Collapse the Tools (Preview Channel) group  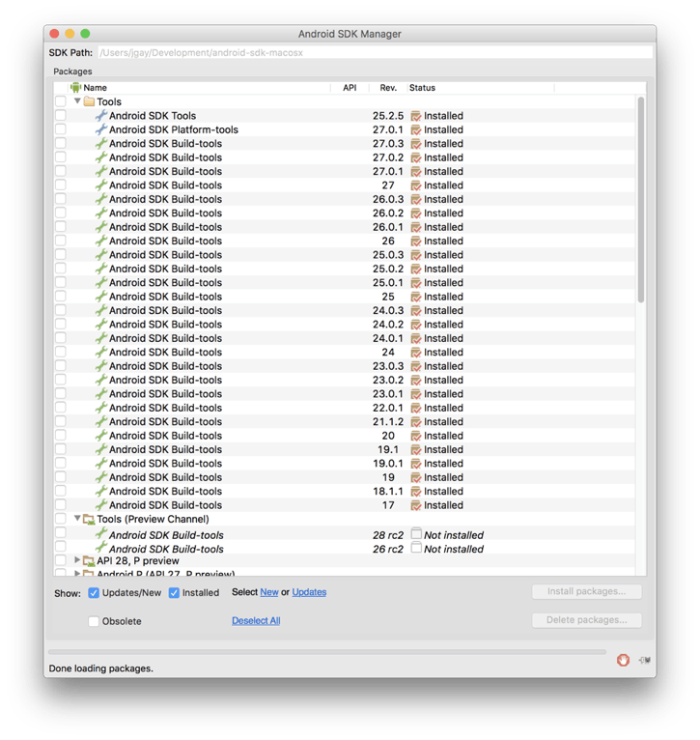[x=77, y=519]
